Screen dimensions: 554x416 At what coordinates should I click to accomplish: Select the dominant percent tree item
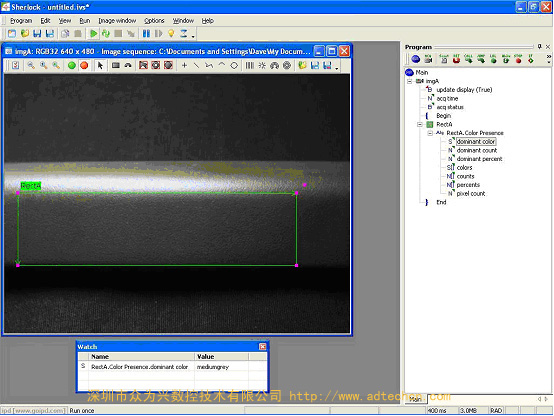click(479, 159)
